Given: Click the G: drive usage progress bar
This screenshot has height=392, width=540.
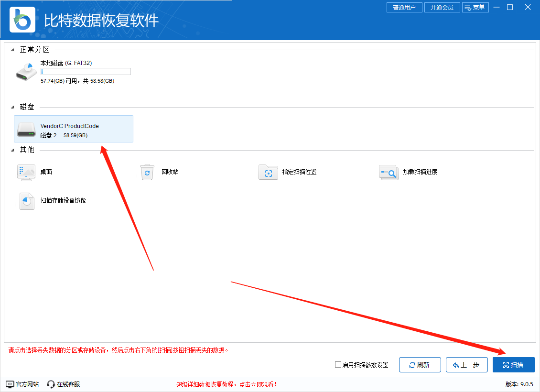Looking at the screenshot, I should (x=86, y=71).
